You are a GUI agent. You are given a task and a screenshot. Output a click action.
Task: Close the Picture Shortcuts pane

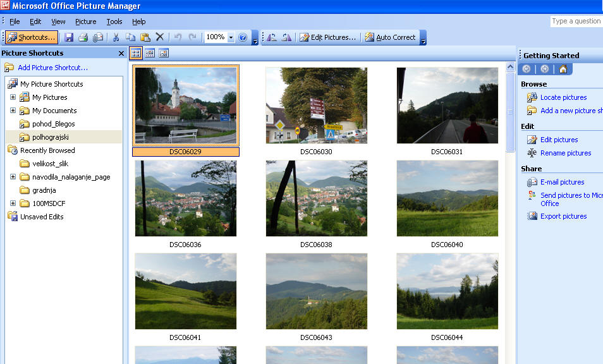pos(121,54)
